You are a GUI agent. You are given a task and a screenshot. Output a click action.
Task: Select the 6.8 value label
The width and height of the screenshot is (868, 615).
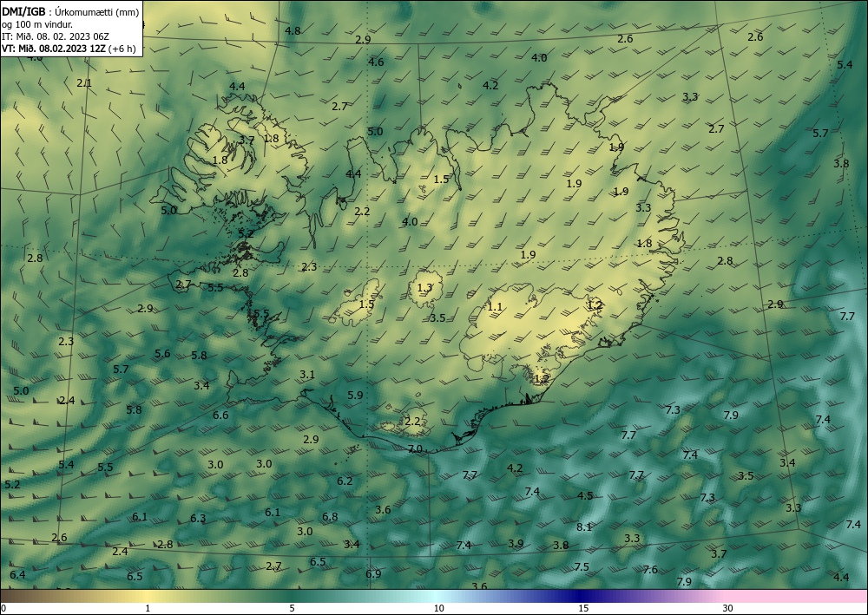point(330,517)
